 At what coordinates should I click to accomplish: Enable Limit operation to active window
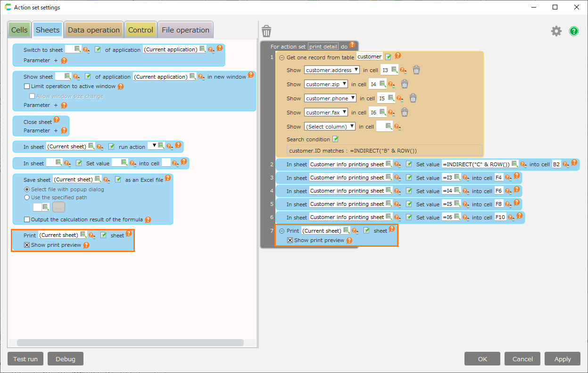point(27,87)
